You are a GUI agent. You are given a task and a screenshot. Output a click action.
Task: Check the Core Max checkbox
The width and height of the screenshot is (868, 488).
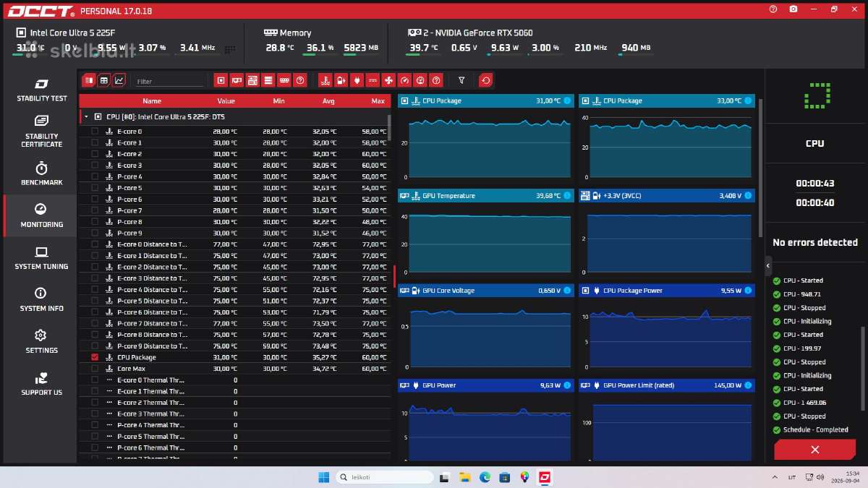95,369
